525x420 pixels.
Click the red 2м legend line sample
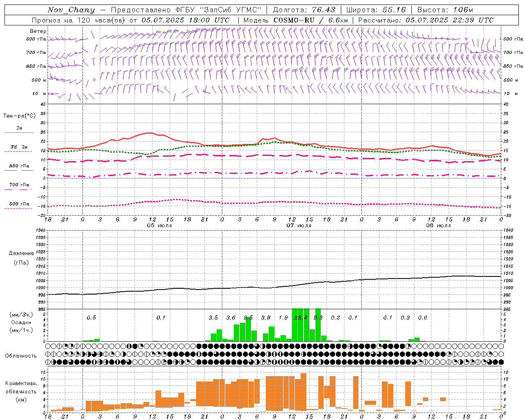pyautogui.click(x=19, y=132)
